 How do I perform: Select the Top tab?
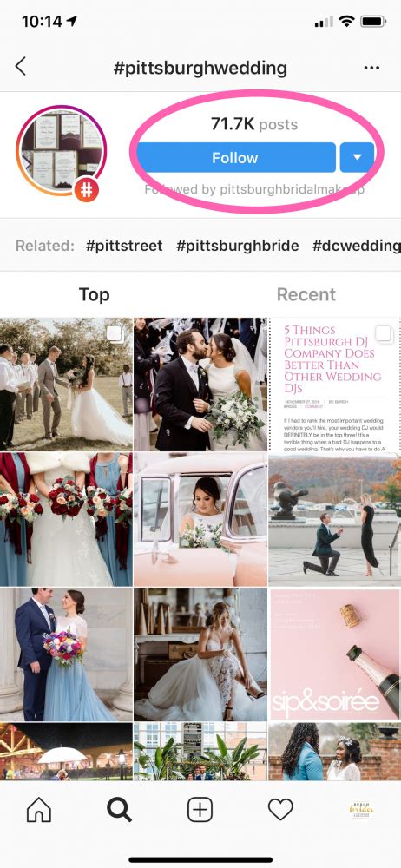pyautogui.click(x=94, y=294)
